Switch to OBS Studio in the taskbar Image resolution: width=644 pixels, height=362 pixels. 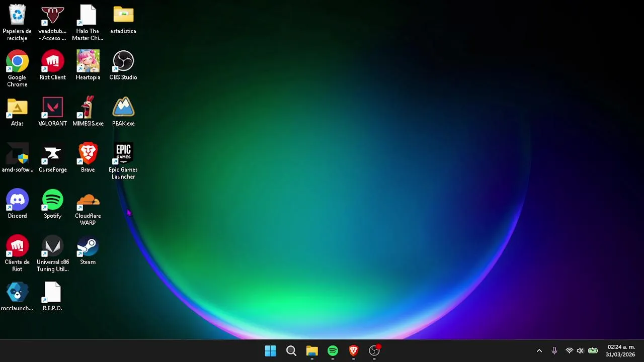click(374, 351)
